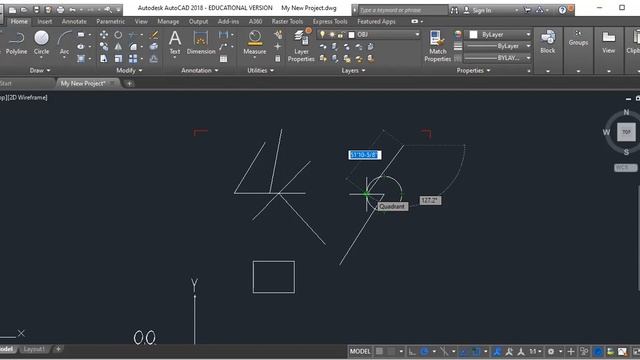Pick the Rotate tool in Modify panel
Image resolution: width=640 pixels, height=360 pixels.
[x=118, y=35]
